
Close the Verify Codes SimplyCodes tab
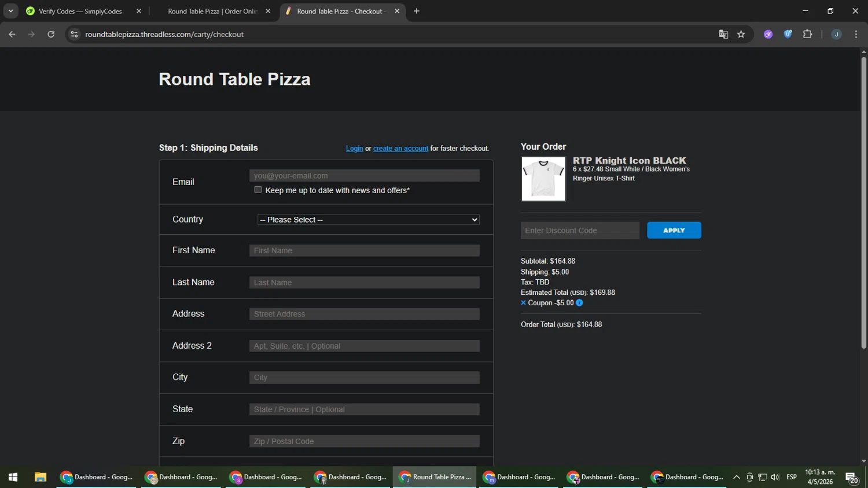139,11
